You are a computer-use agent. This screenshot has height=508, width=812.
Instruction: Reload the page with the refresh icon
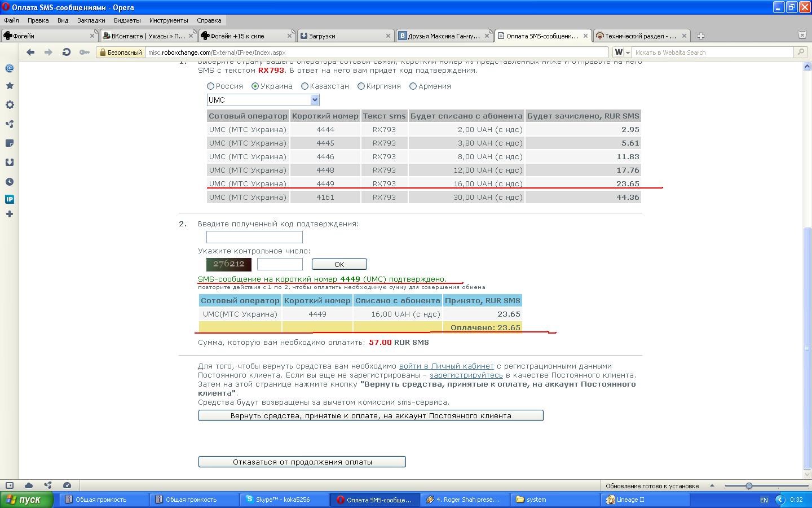[x=66, y=52]
